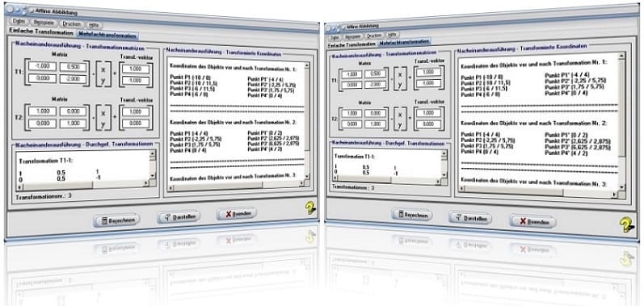Viewport: 644px width, 306px height.
Task: Click the T1 matrix field showing -1,000 in left window
Action: pyautogui.click(x=42, y=66)
